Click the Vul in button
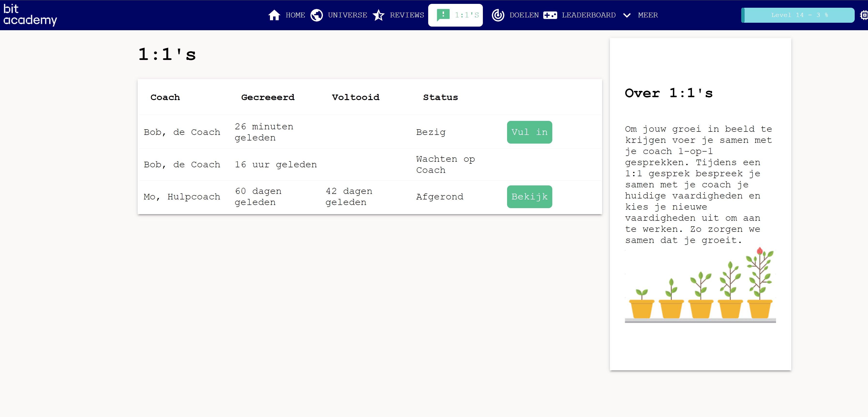Image resolution: width=868 pixels, height=417 pixels. [x=529, y=132]
